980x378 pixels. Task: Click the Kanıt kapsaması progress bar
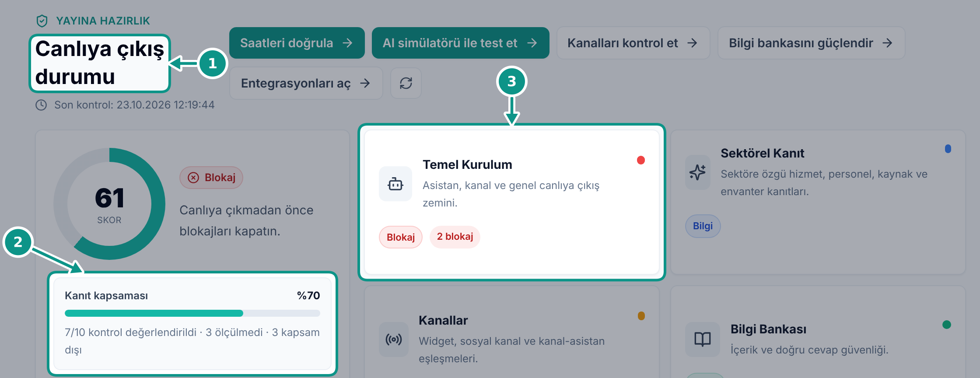point(192,313)
